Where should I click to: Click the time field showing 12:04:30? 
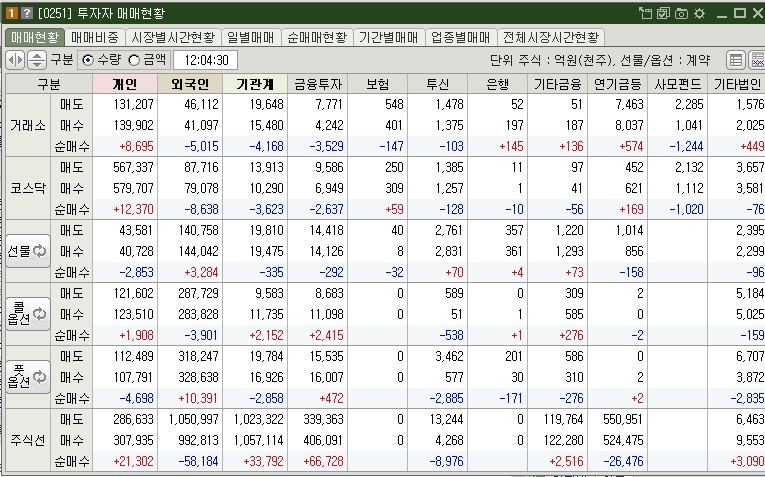[206, 60]
